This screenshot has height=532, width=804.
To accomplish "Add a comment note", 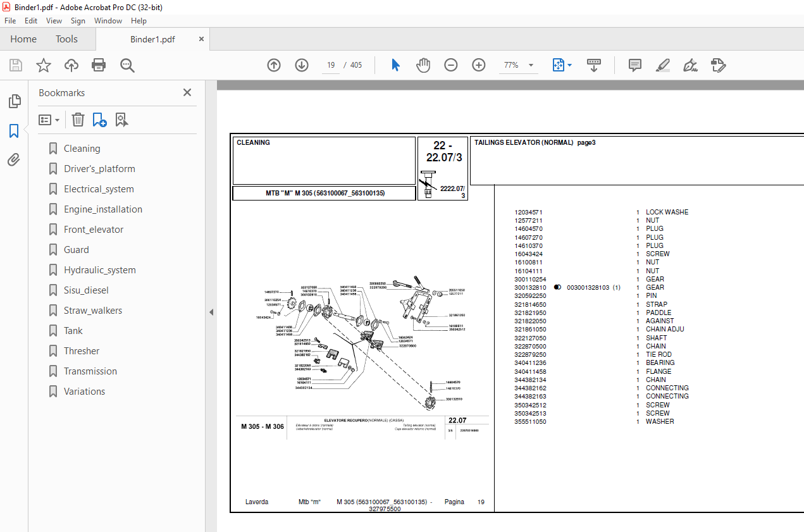I will tap(635, 65).
